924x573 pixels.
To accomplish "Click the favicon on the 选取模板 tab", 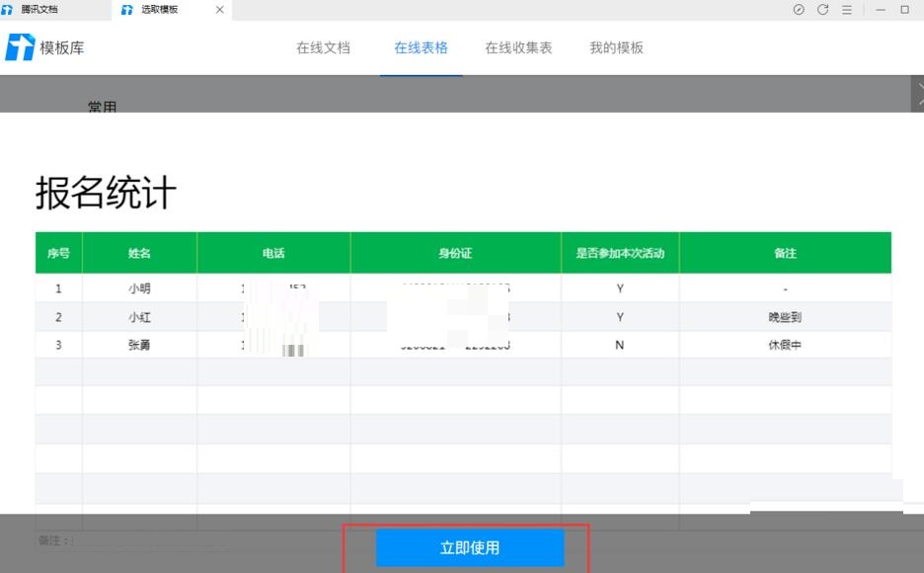I will click(x=126, y=11).
